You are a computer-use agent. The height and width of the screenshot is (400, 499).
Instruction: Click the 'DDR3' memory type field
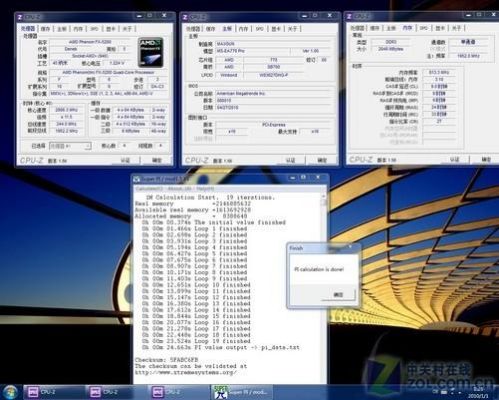tap(391, 42)
